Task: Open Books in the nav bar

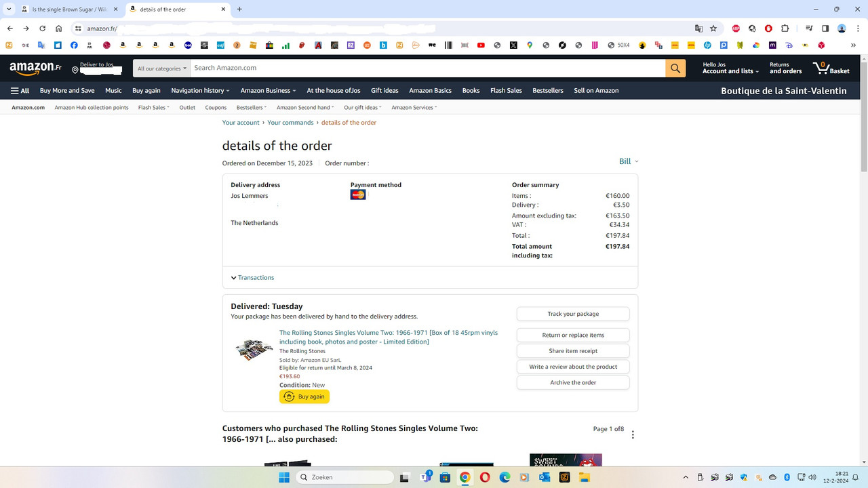Action: (471, 90)
